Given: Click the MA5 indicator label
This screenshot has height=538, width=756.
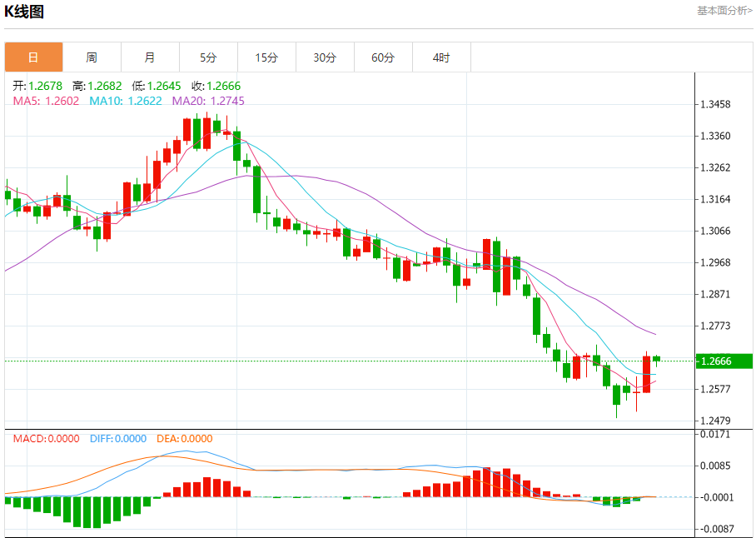Looking at the screenshot, I should [x=46, y=101].
